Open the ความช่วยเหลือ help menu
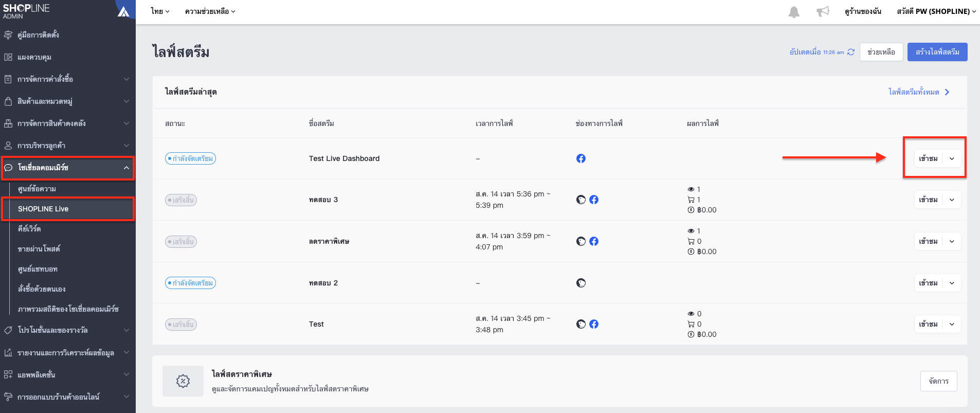 tap(210, 11)
